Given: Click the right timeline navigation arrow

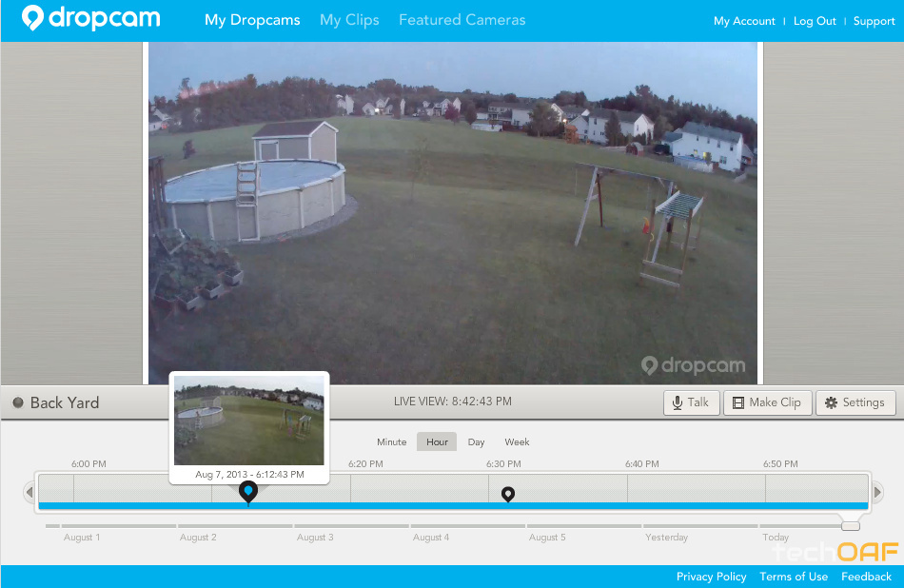Looking at the screenshot, I should pyautogui.click(x=876, y=492).
